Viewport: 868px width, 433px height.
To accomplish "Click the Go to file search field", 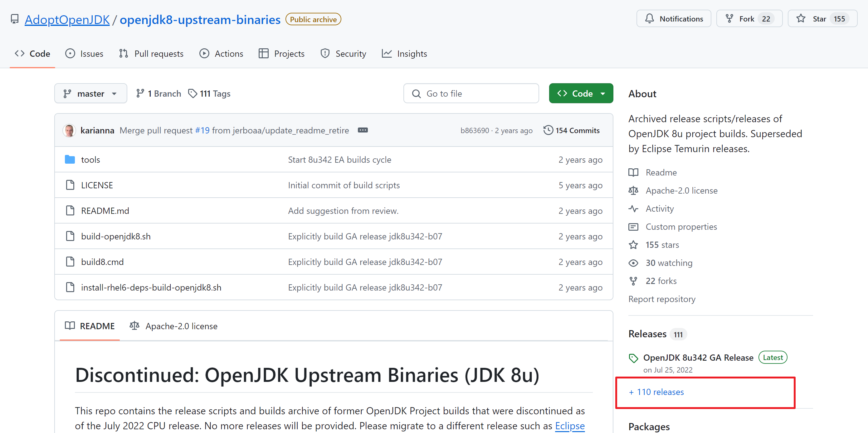I will coord(471,94).
